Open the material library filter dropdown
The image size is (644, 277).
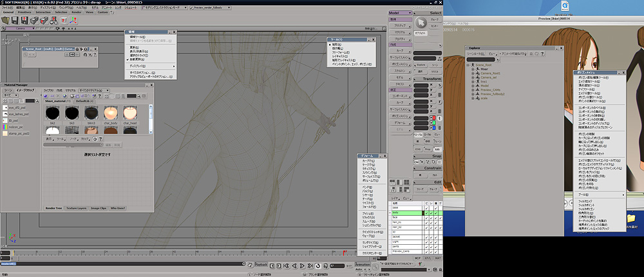tap(94, 90)
